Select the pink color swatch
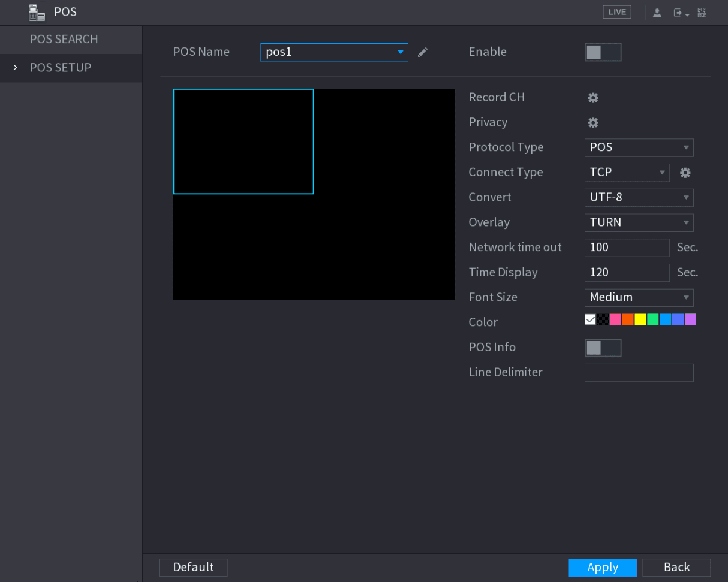This screenshot has height=582, width=728. (x=615, y=319)
